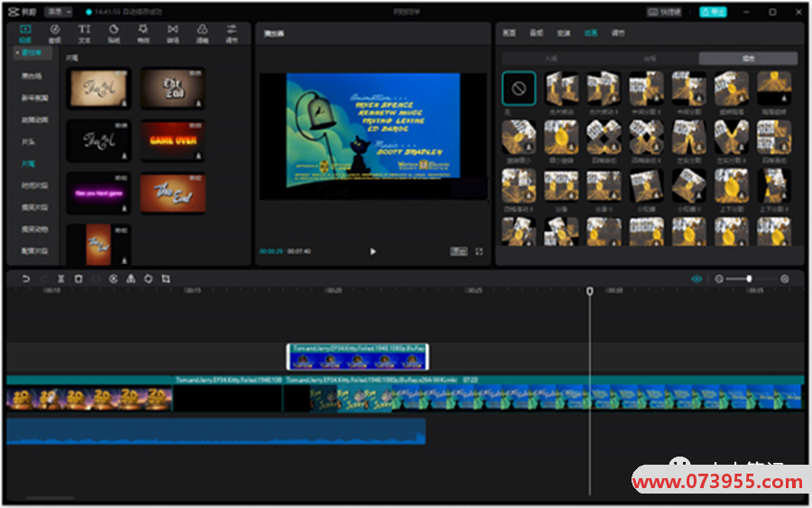Pick the purple neon 'See you next game' clip
812x508 pixels.
[98, 193]
